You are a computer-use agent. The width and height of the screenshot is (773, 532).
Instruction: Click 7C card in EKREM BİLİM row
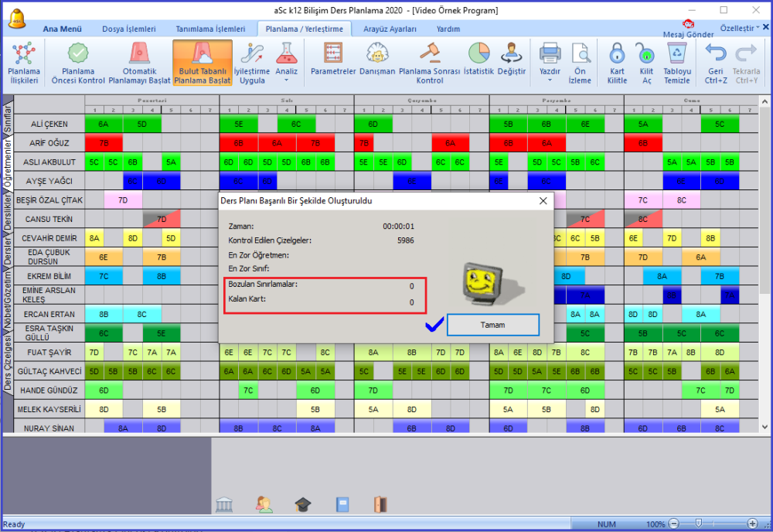(x=104, y=276)
